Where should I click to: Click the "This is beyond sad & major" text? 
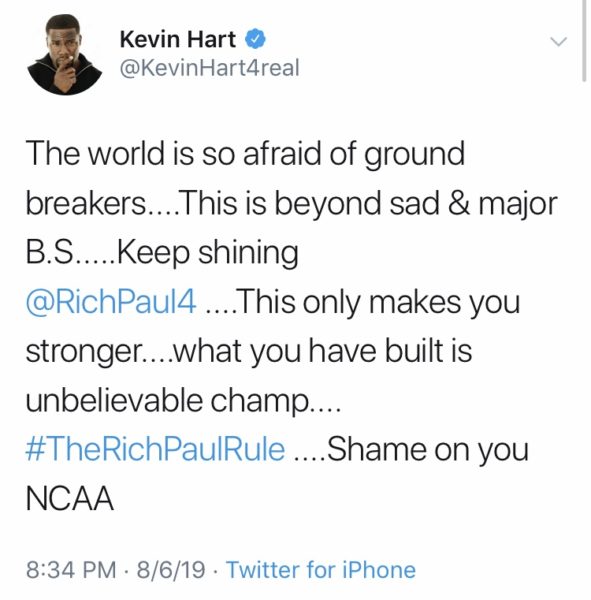(366, 204)
